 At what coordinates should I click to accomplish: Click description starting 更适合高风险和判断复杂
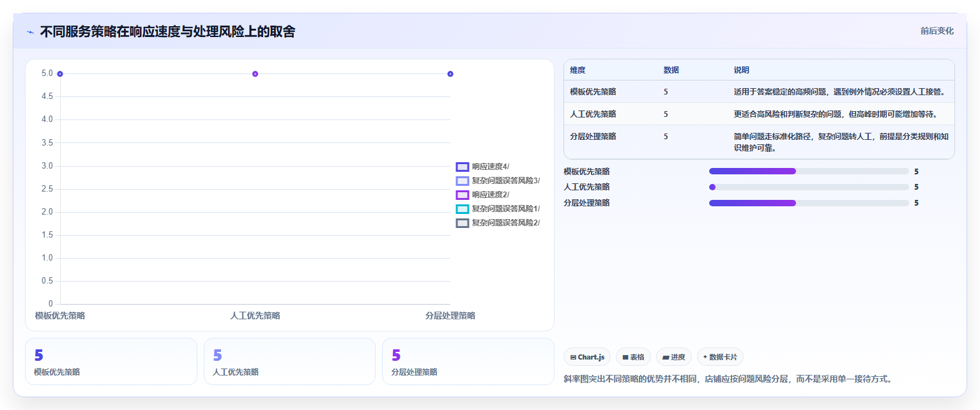pyautogui.click(x=835, y=114)
